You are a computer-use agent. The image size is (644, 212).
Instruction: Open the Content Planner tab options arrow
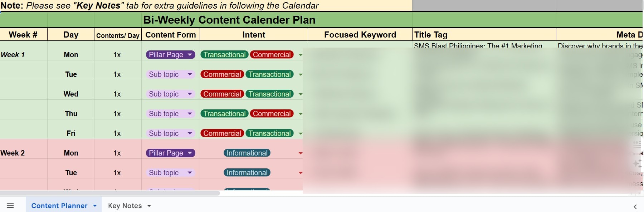coord(95,206)
